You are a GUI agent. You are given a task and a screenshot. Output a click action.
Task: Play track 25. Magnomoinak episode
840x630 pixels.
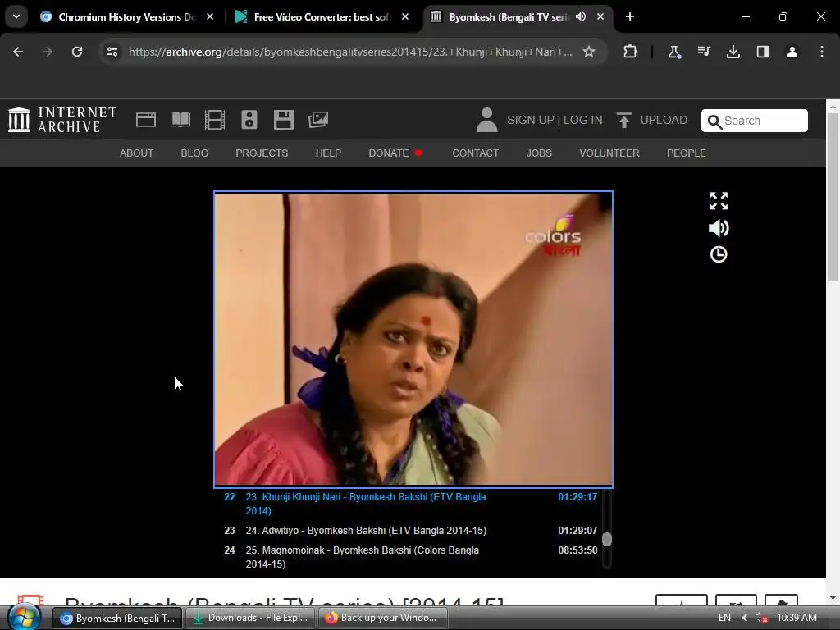[411, 557]
